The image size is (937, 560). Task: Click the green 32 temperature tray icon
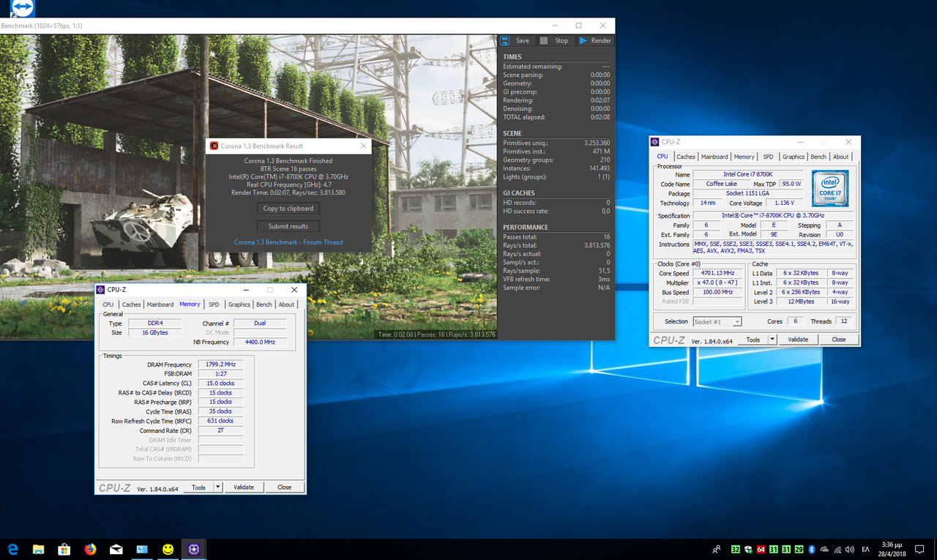[x=736, y=549]
